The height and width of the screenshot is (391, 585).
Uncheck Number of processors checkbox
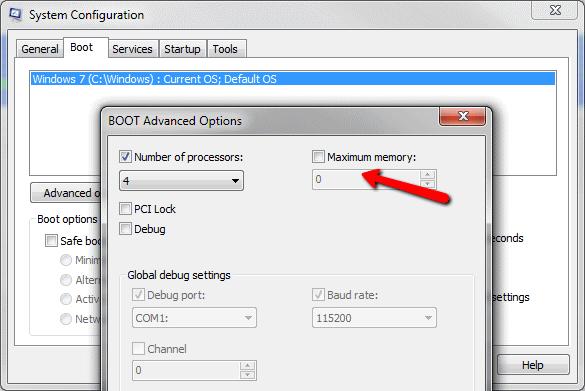coord(125,157)
